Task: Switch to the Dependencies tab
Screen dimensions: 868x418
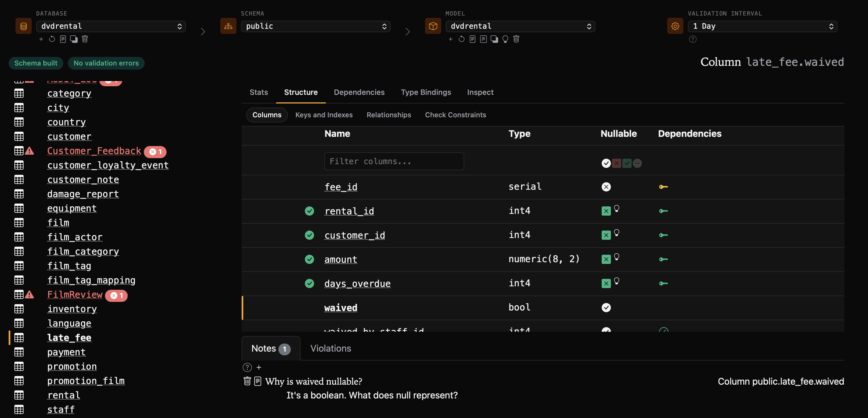Action: coord(359,92)
